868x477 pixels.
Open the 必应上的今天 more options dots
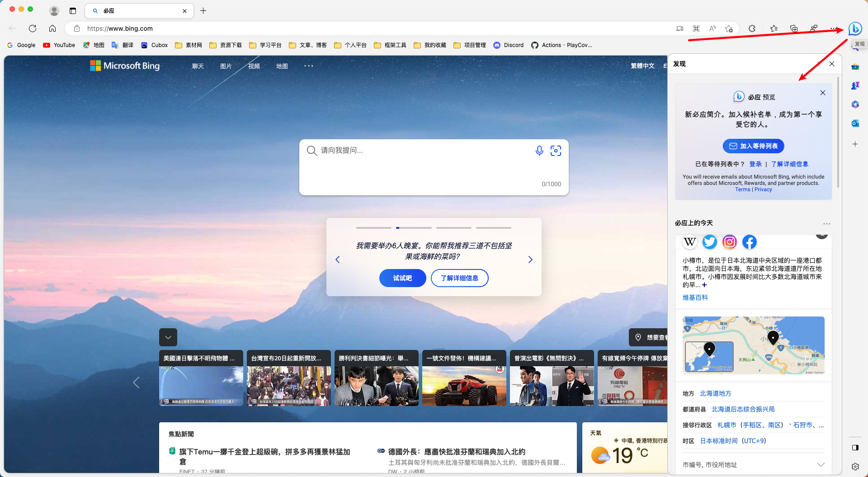(827, 224)
